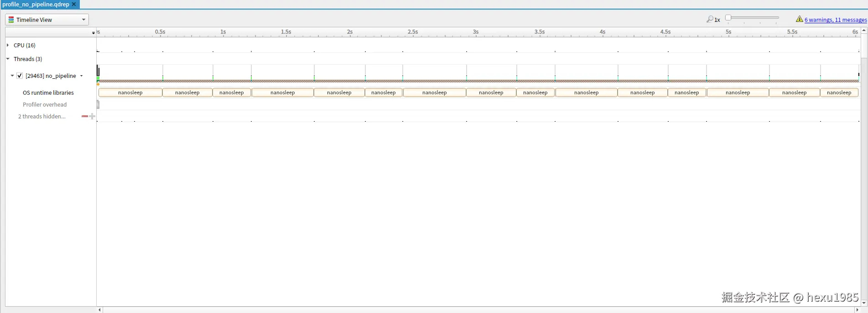Click the vertical scrollbar thumb
Screen dimensions: 868x313
coord(864,46)
